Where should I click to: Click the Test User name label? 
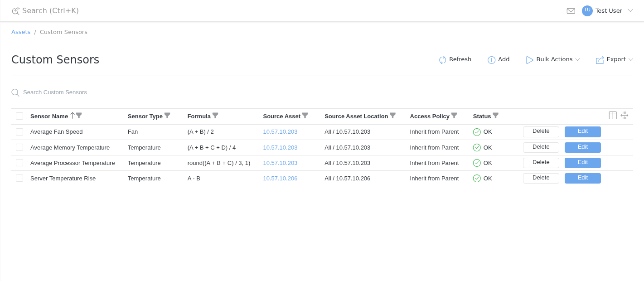(609, 11)
